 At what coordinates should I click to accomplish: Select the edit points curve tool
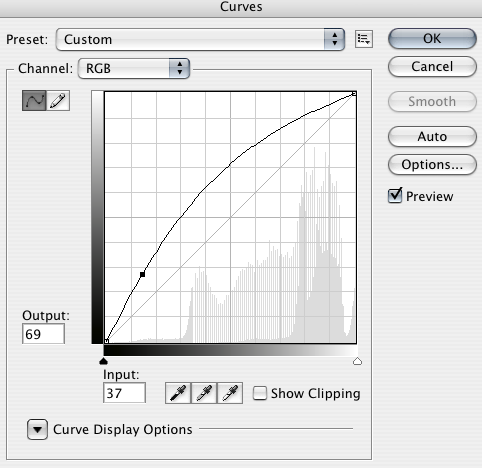click(x=34, y=100)
